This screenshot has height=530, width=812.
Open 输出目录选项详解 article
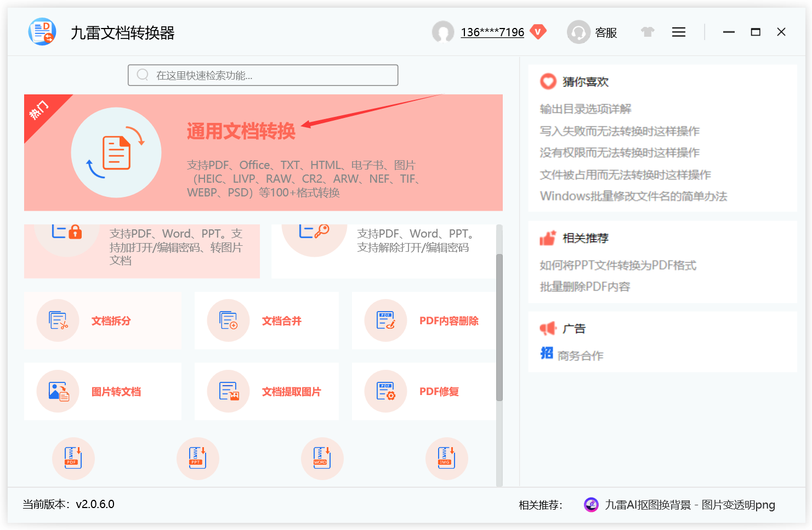pyautogui.click(x=586, y=109)
